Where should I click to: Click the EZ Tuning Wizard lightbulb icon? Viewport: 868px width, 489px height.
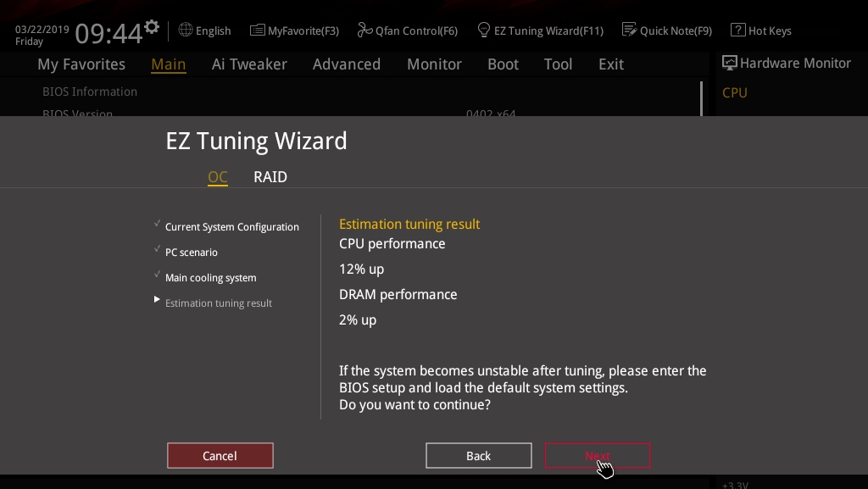(x=484, y=31)
